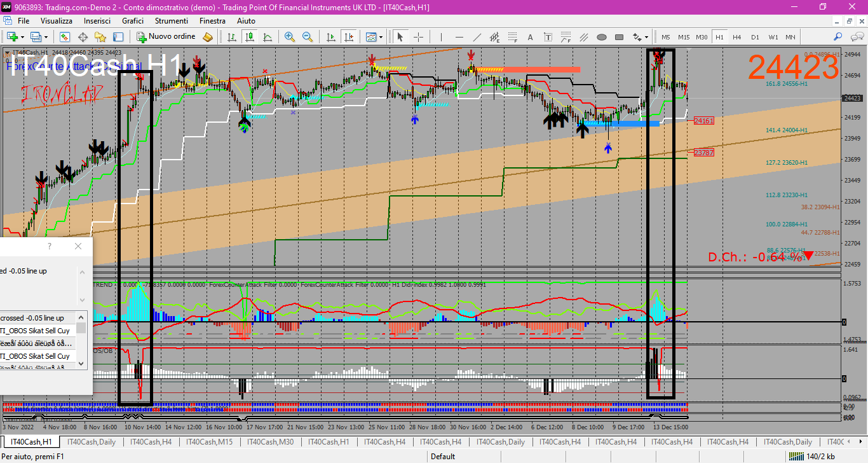
Task: Open the Grafici menu
Action: pyautogui.click(x=133, y=21)
